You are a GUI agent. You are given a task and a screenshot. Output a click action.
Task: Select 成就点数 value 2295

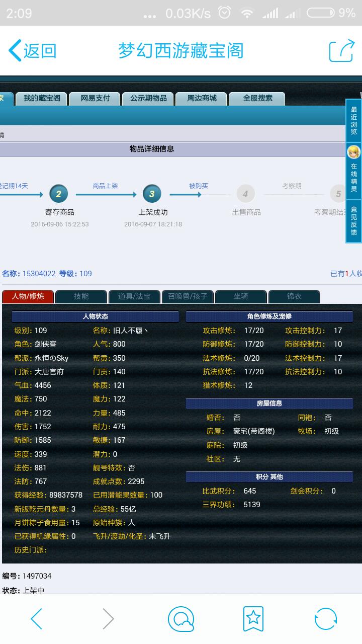[136, 481]
